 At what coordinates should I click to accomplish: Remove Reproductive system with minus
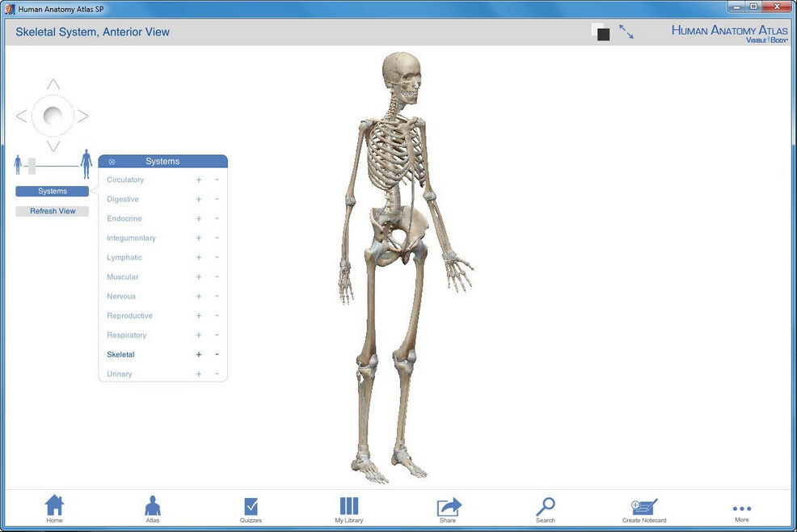[x=217, y=315]
